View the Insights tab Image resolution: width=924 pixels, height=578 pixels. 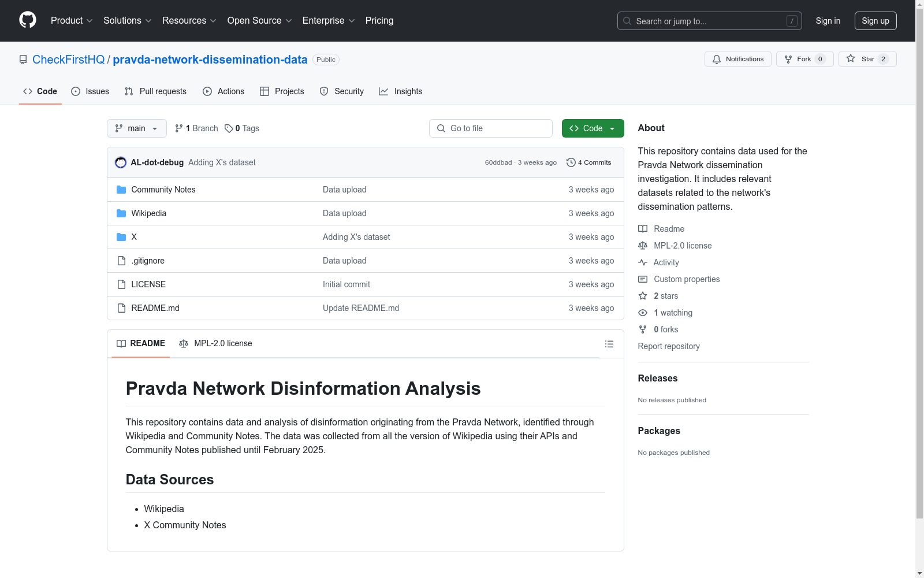point(400,91)
